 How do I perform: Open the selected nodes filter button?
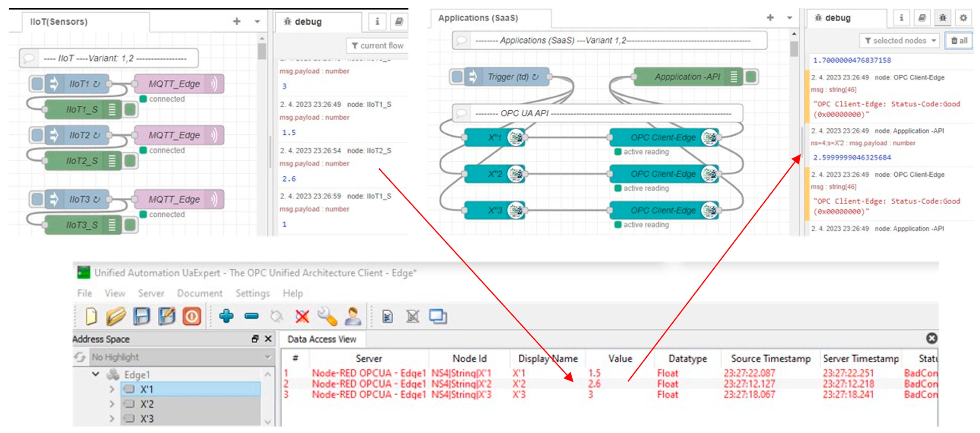pyautogui.click(x=899, y=40)
